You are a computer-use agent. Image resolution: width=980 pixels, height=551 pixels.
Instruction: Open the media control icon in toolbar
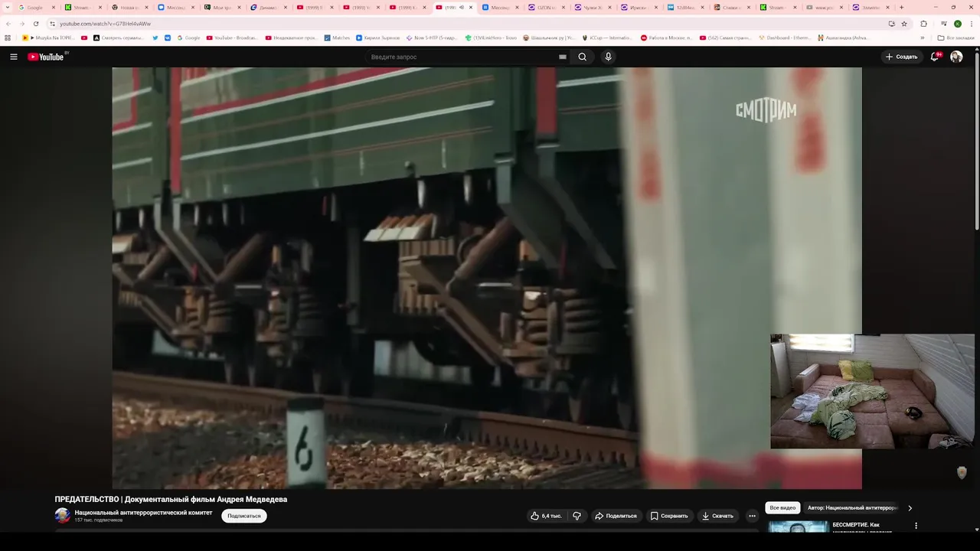[x=943, y=24]
